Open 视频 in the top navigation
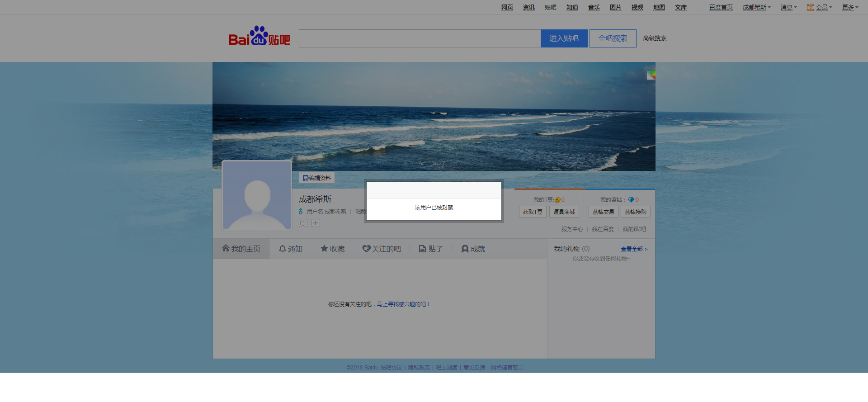868x402 pixels. (637, 7)
